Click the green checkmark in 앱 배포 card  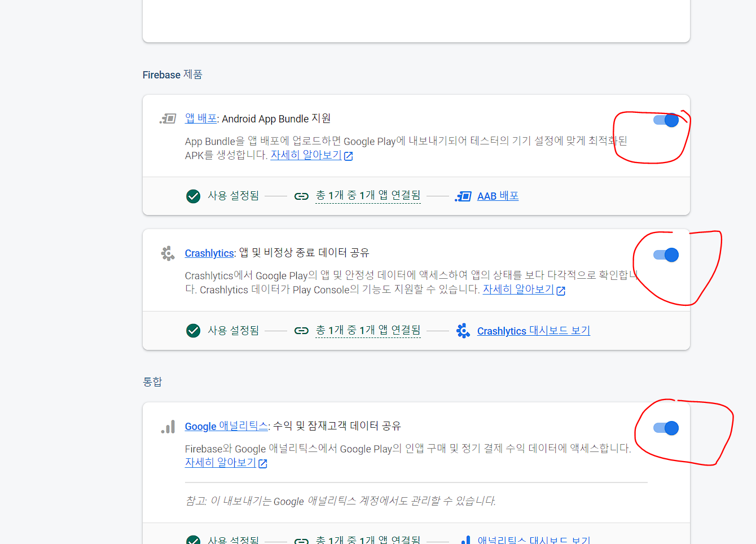pyautogui.click(x=193, y=196)
